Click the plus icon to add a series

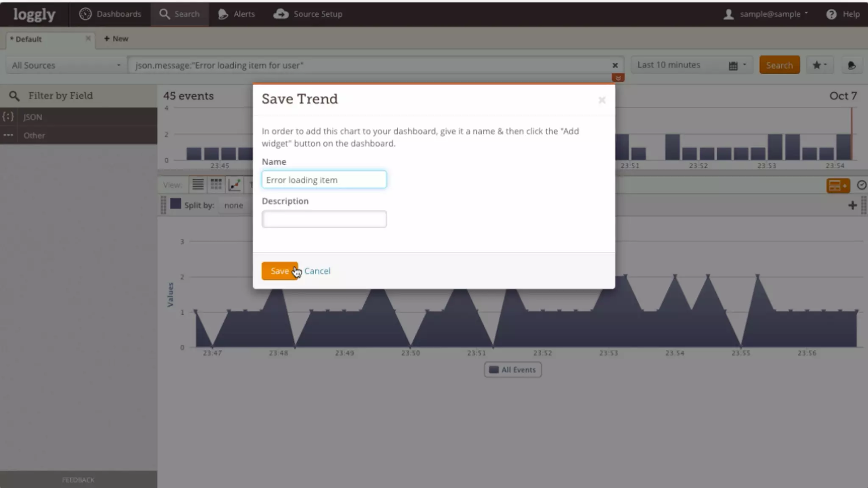852,205
